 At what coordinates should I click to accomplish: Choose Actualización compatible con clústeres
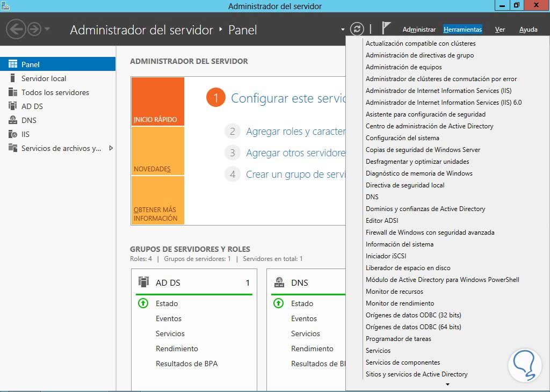(421, 43)
